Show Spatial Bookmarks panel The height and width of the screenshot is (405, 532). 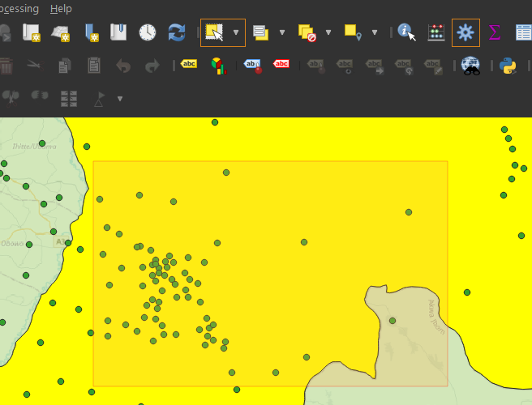click(118, 32)
